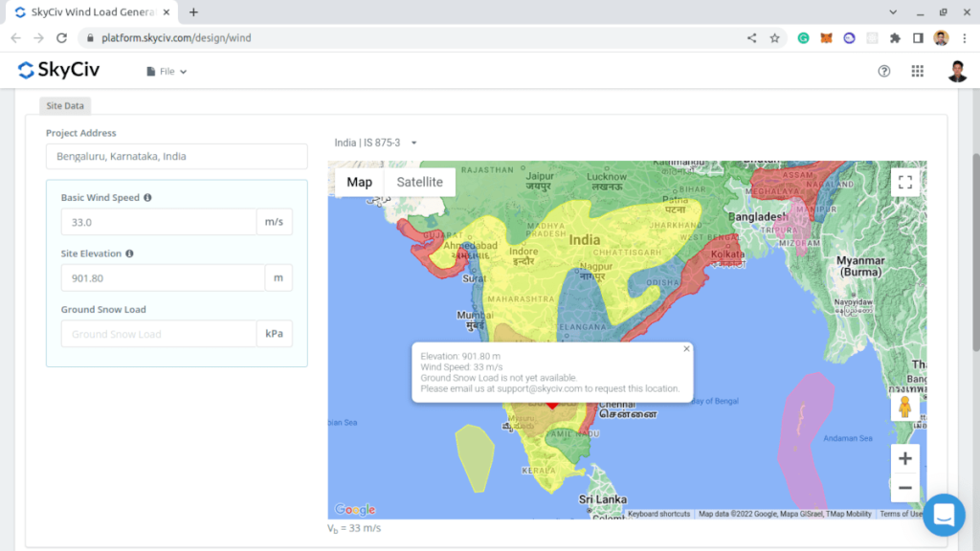The image size is (980, 551).
Task: Close the elevation info popup
Action: tap(686, 349)
